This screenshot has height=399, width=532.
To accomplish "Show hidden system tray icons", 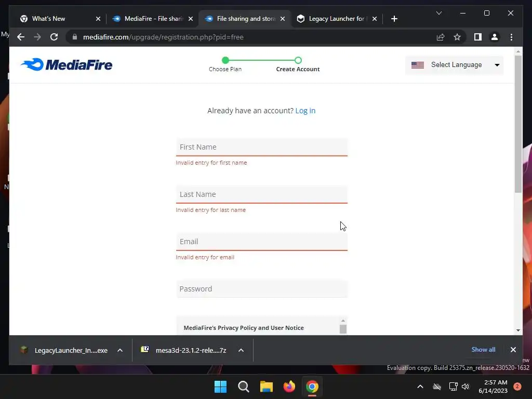I will 420,387.
